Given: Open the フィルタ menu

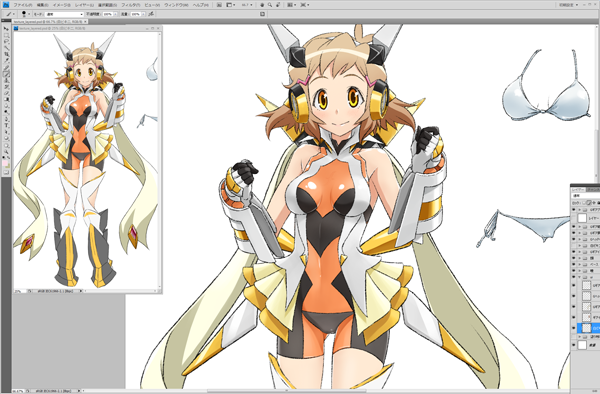Looking at the screenshot, I should 131,5.
